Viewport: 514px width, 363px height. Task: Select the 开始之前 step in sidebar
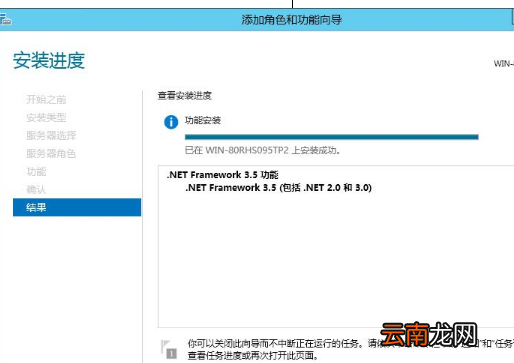(46, 99)
